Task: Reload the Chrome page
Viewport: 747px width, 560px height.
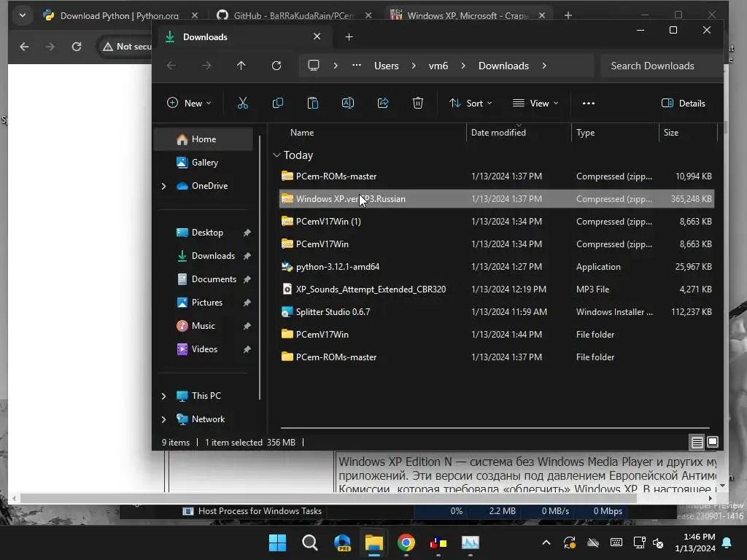Action: click(x=76, y=47)
